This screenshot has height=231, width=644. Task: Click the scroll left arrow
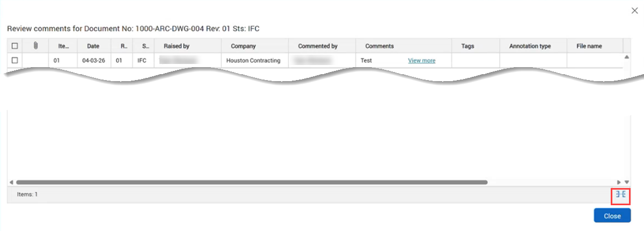point(11,182)
